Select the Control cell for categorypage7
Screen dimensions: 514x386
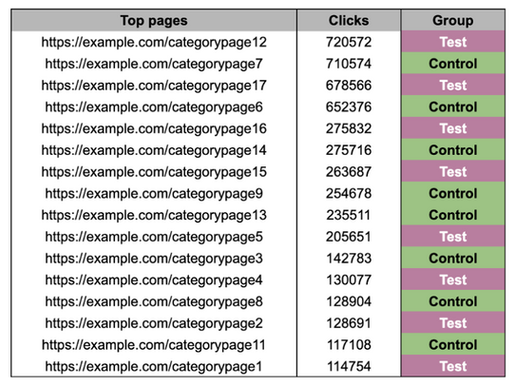tap(453, 64)
